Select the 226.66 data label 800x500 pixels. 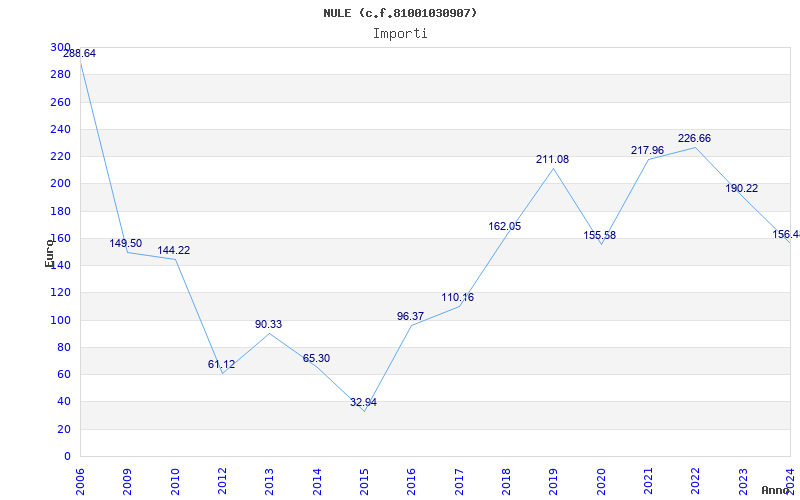[x=694, y=139]
